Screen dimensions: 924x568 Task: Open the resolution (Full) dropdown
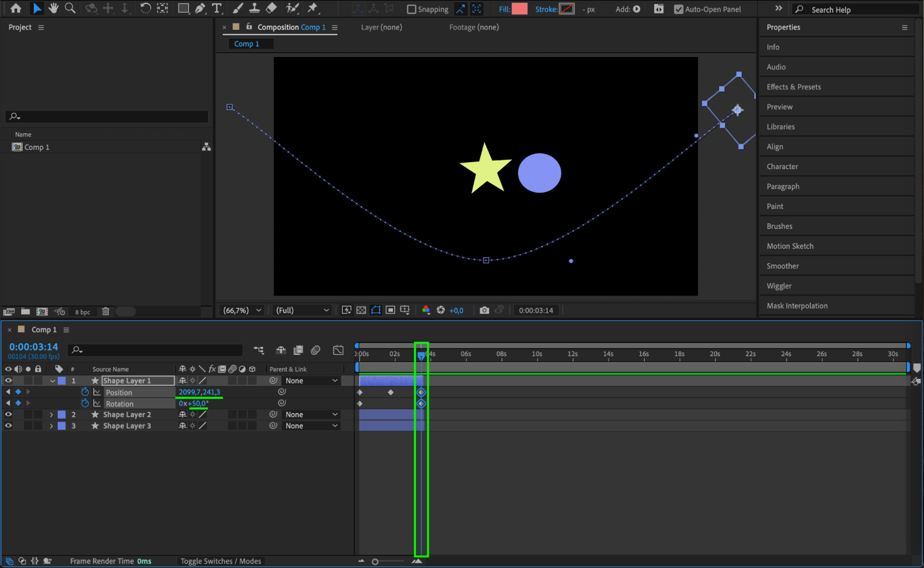(x=302, y=310)
